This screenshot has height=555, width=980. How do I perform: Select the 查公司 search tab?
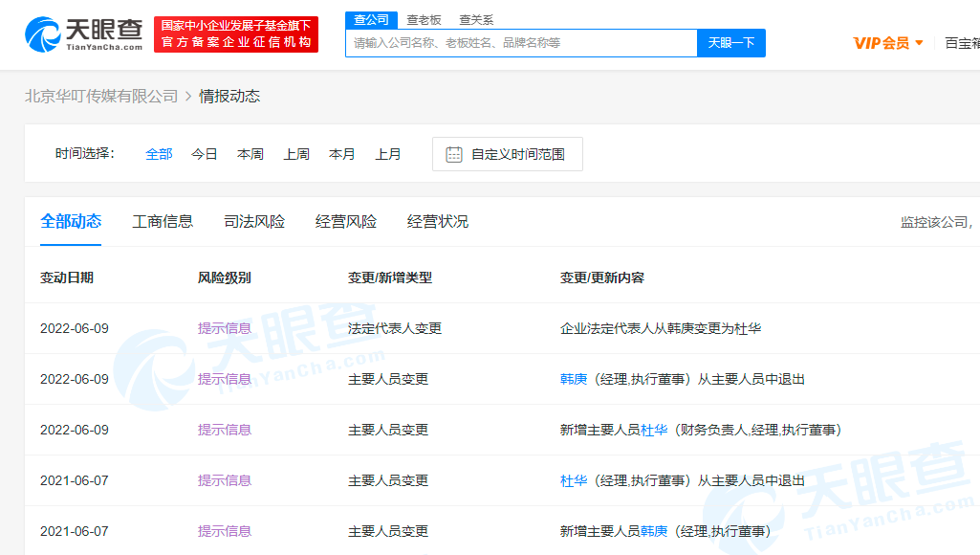(x=371, y=19)
